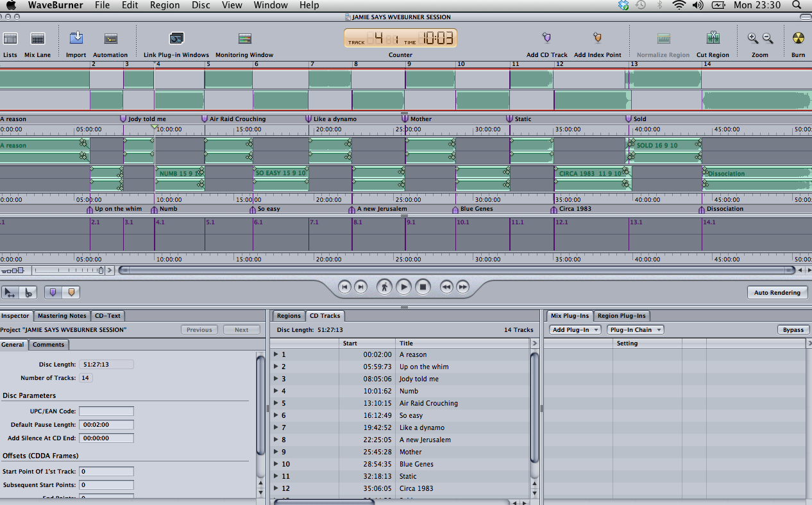Click the UPC/EAN Code input field
812x505 pixels.
click(106, 411)
